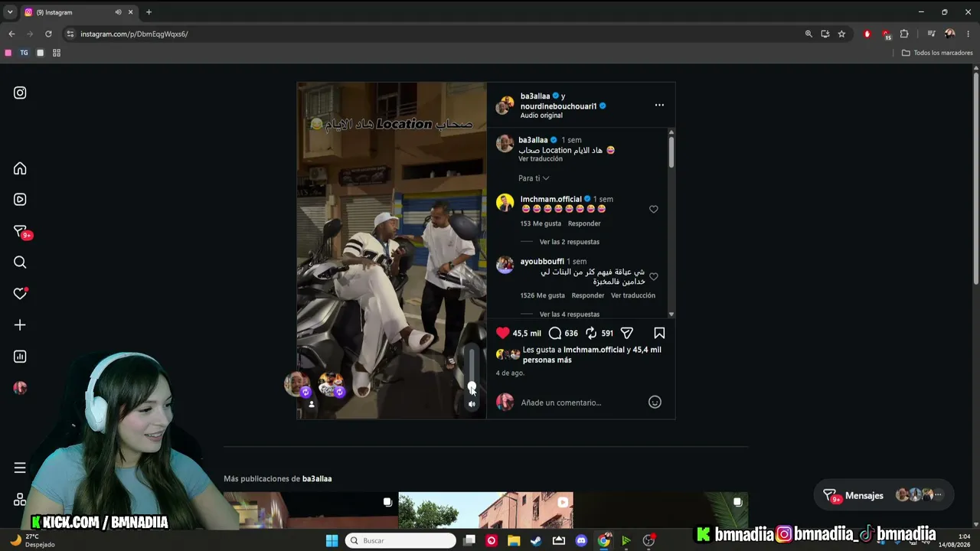
Task: Open Messages icon with 9+ badge in sidebar
Action: (x=21, y=232)
